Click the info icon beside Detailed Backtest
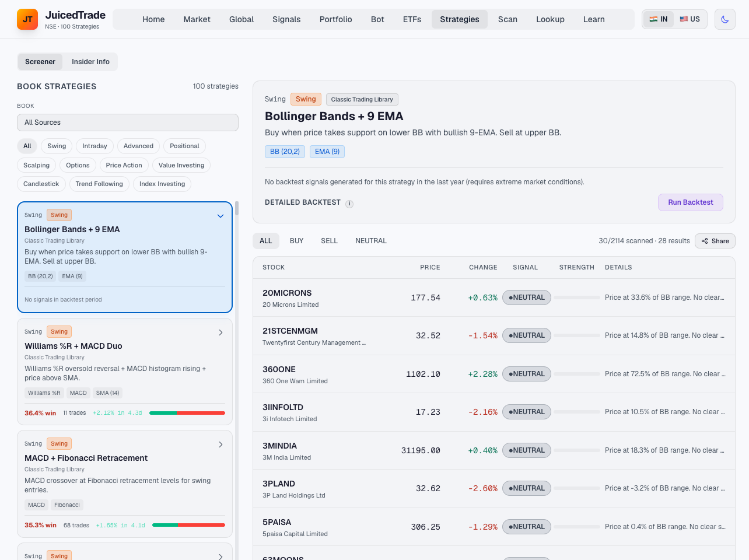The height and width of the screenshot is (560, 749). coord(349,204)
